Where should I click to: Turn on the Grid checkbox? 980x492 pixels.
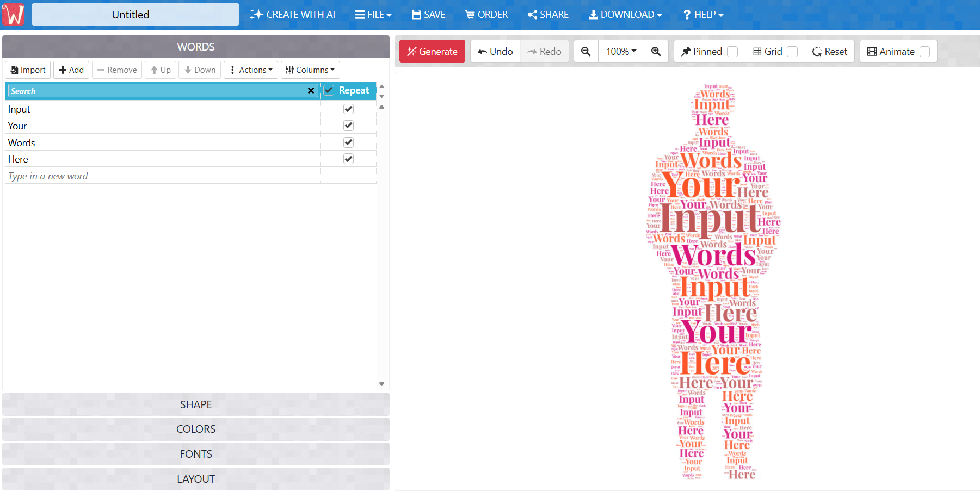792,52
